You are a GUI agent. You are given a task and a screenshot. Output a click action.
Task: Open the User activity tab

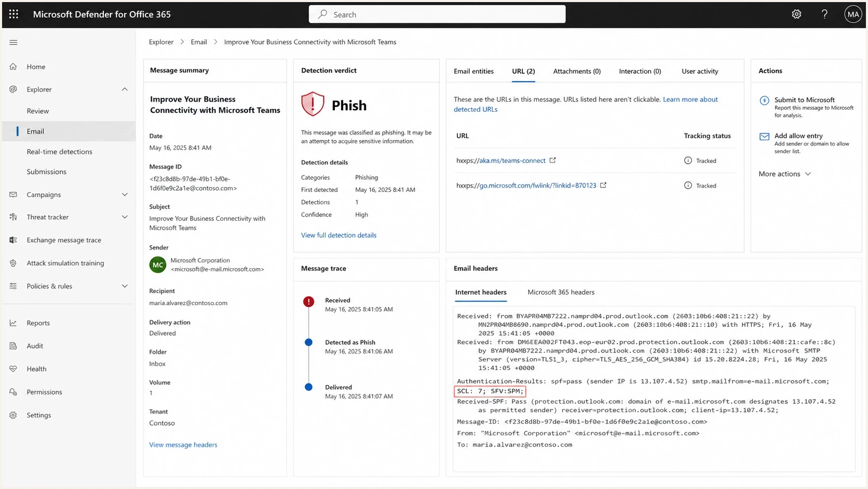coord(700,71)
